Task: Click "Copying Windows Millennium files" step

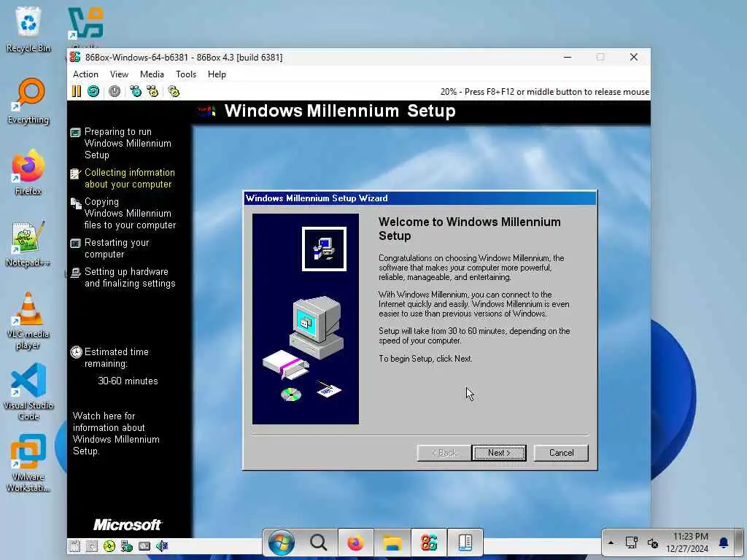Action: (x=130, y=214)
